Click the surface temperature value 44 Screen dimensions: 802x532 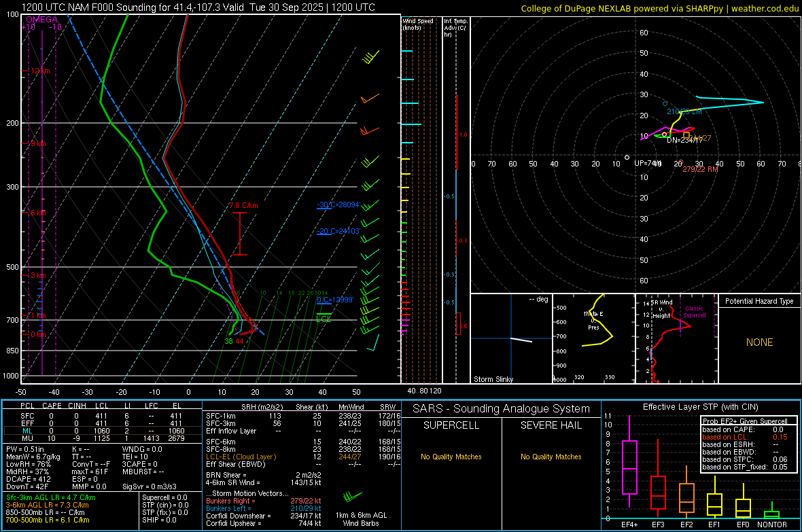coord(239,341)
